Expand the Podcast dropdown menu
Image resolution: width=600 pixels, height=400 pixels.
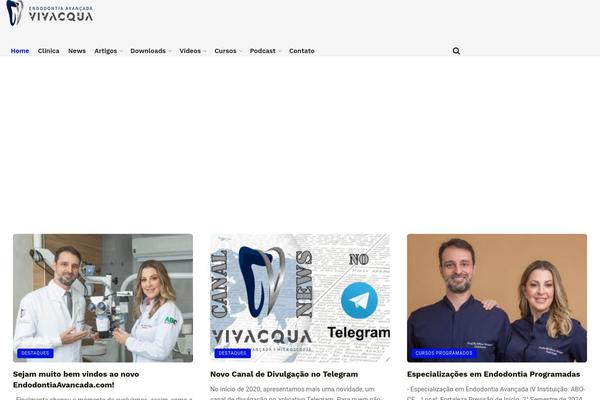pos(266,51)
